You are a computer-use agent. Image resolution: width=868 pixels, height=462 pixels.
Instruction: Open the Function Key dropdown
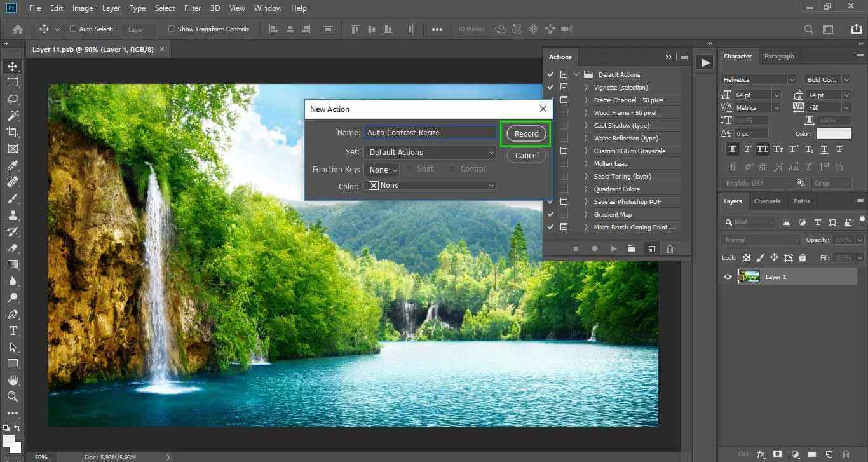pyautogui.click(x=383, y=170)
